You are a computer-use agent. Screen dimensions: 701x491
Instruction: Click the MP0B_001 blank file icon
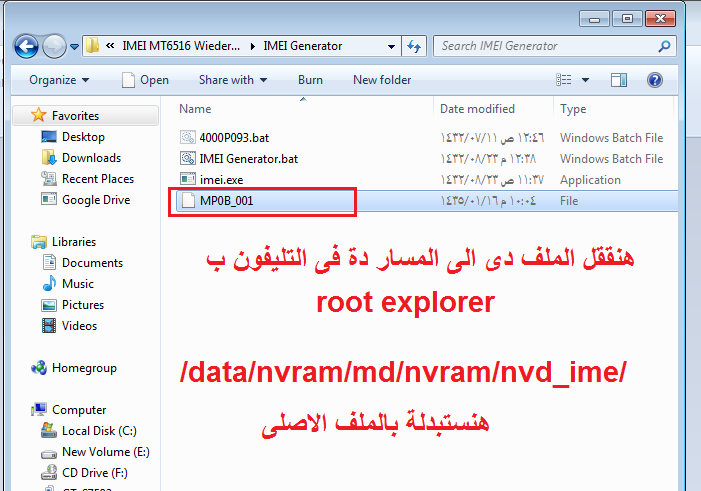click(188, 200)
